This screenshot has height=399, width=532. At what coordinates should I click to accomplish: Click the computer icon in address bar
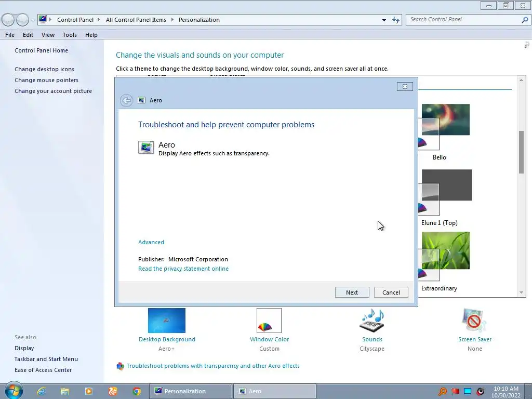coord(43,19)
